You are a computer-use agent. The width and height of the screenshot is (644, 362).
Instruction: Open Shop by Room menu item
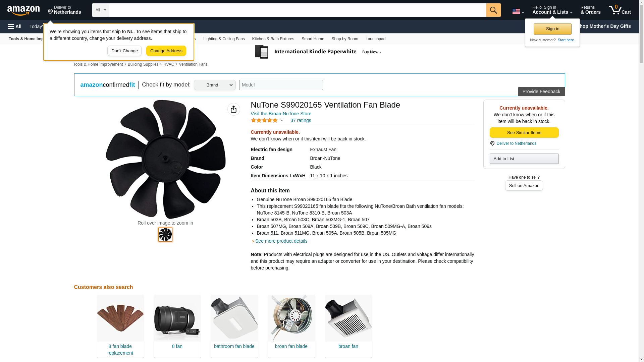[345, 39]
